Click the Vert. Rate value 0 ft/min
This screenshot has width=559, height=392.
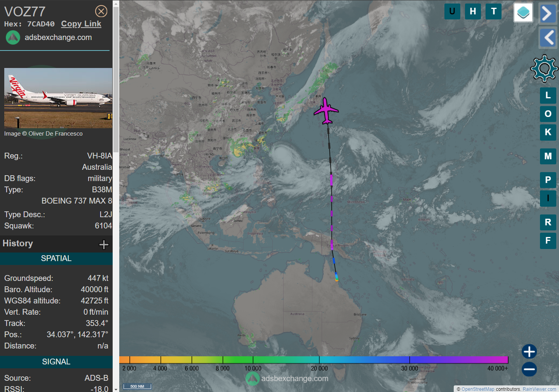point(96,312)
